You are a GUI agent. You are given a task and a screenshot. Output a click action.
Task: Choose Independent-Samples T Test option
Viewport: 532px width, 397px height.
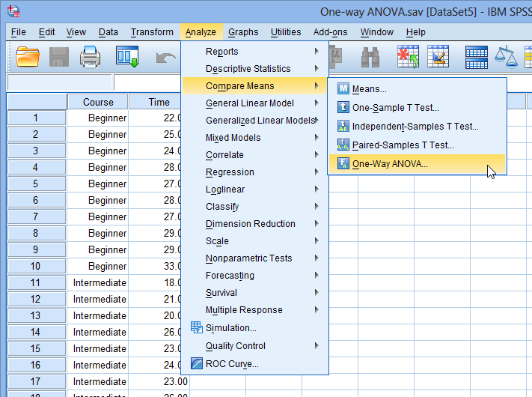pyautogui.click(x=415, y=127)
